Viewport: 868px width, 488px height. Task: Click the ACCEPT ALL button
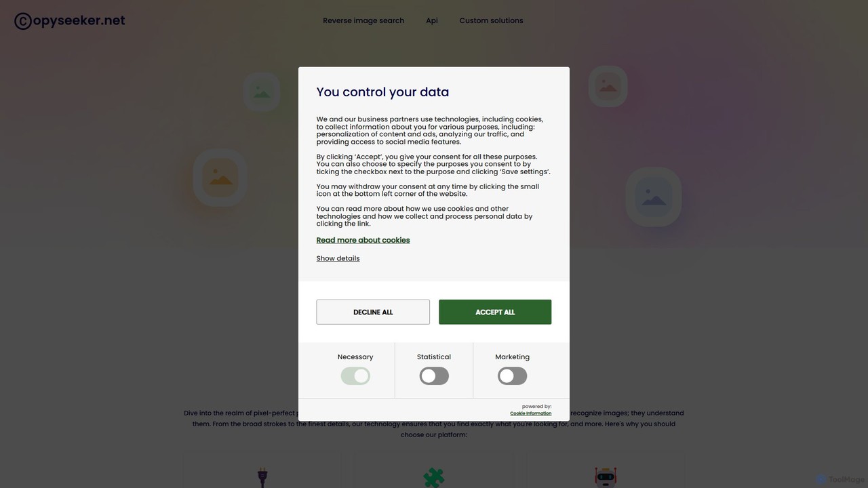pos(495,312)
